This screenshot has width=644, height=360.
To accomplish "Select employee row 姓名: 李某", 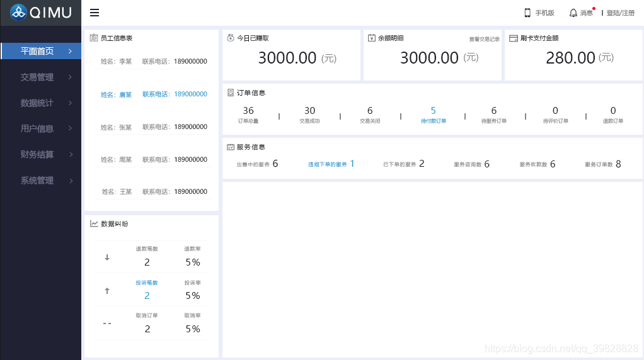I will tap(154, 62).
